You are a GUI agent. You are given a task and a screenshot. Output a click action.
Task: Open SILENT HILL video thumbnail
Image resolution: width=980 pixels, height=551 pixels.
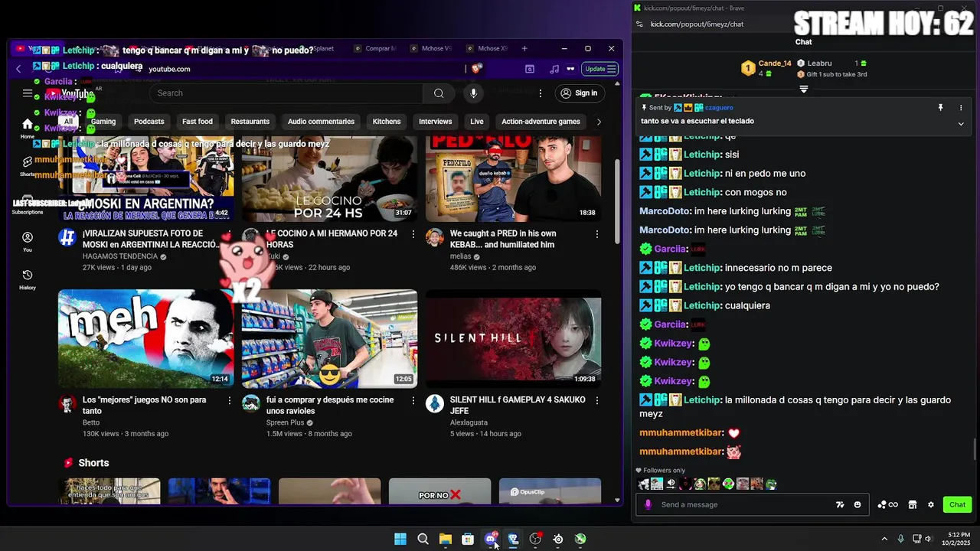(x=514, y=339)
